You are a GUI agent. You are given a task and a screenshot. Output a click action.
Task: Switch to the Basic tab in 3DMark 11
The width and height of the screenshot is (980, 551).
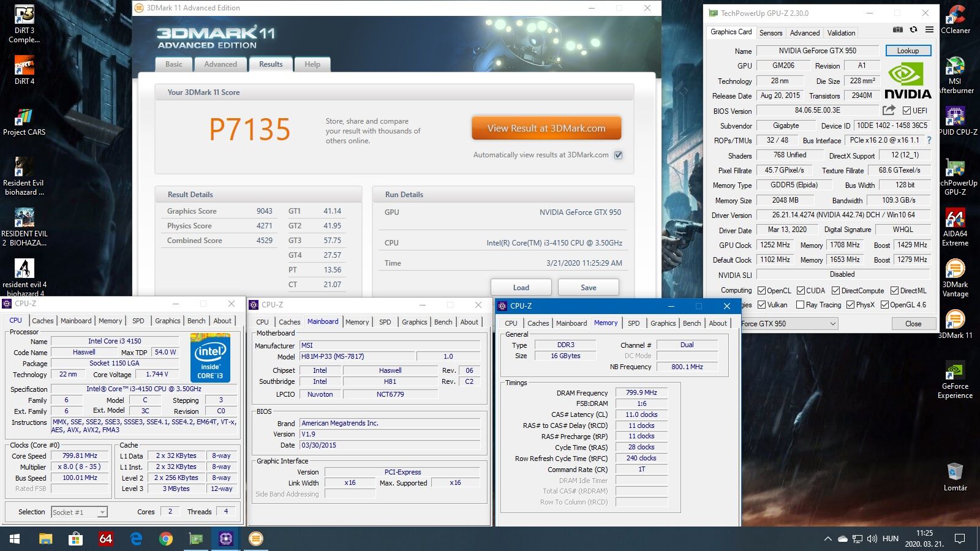pos(174,64)
